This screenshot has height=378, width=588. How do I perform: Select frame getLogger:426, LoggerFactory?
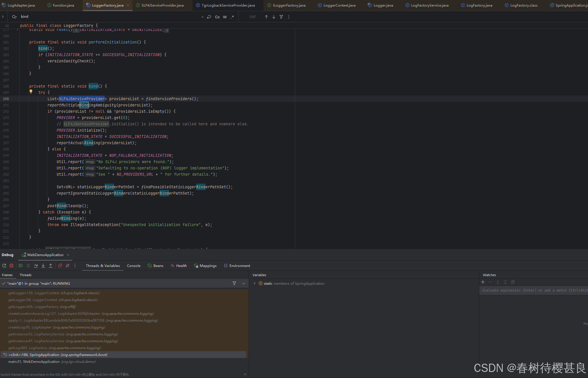point(124,307)
